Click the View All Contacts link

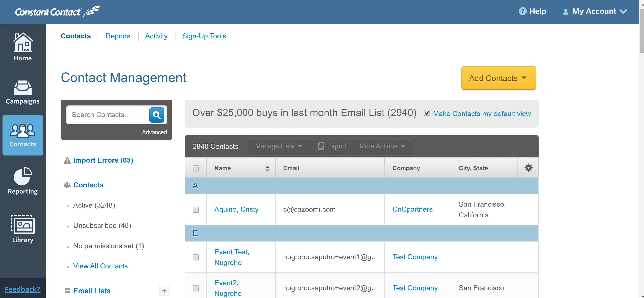[x=100, y=266]
